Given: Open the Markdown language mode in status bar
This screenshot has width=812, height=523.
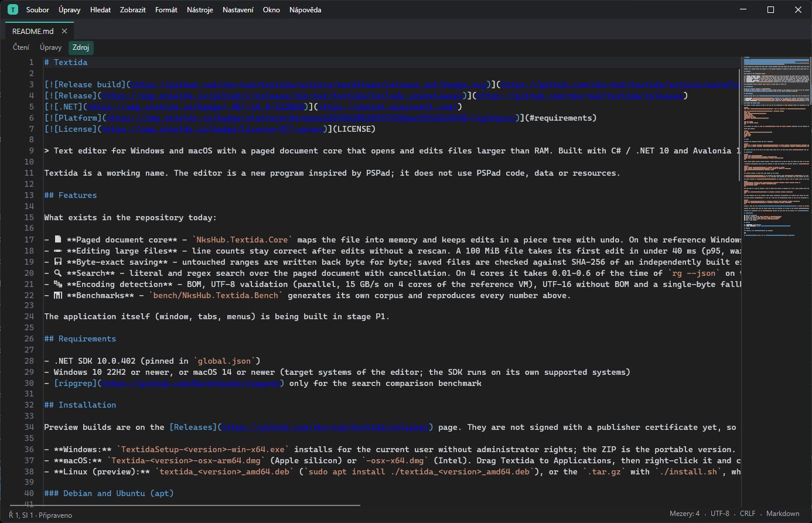Looking at the screenshot, I should pyautogui.click(x=783, y=514).
